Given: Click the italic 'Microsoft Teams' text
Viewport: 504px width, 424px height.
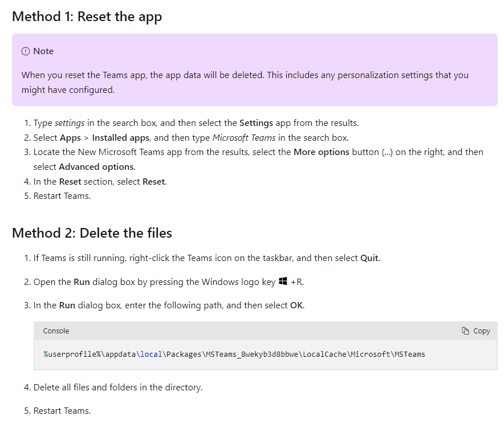Looking at the screenshot, I should pyautogui.click(x=244, y=138).
